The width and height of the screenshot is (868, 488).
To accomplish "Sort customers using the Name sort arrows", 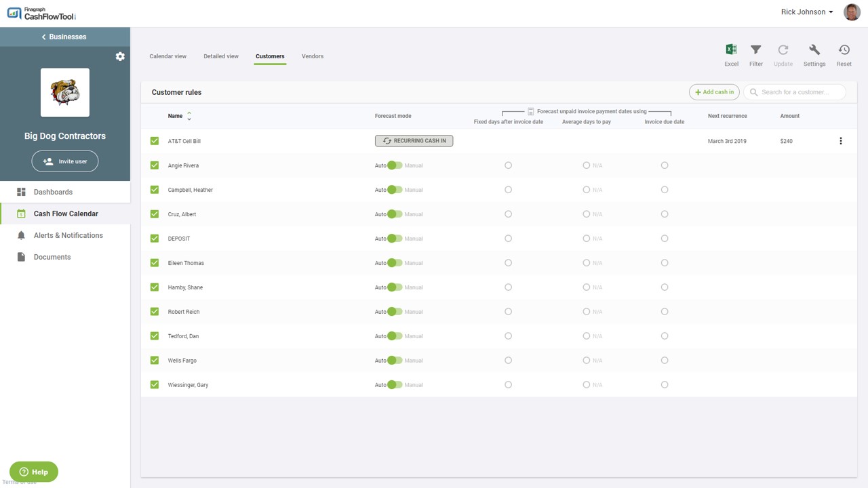I will pos(189,116).
